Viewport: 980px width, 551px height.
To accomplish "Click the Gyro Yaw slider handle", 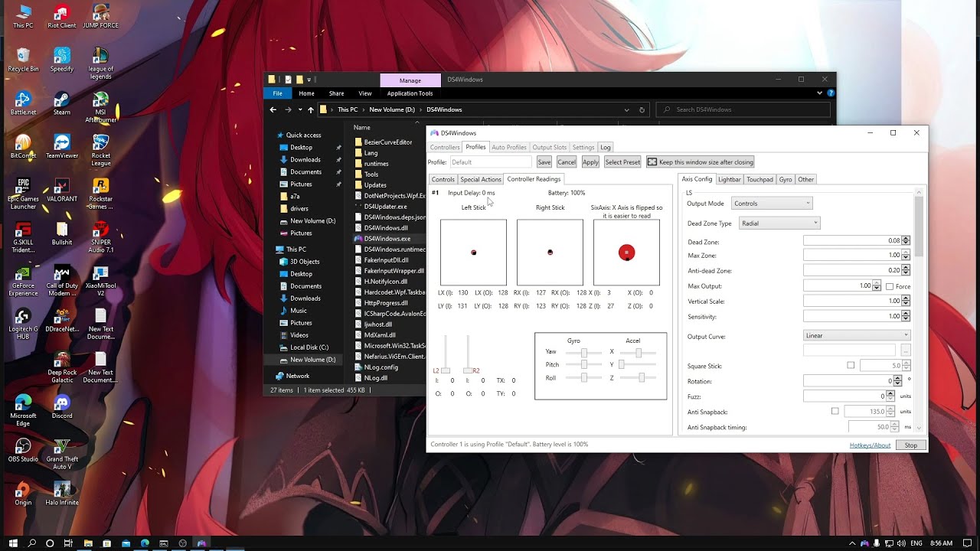I will coord(584,352).
